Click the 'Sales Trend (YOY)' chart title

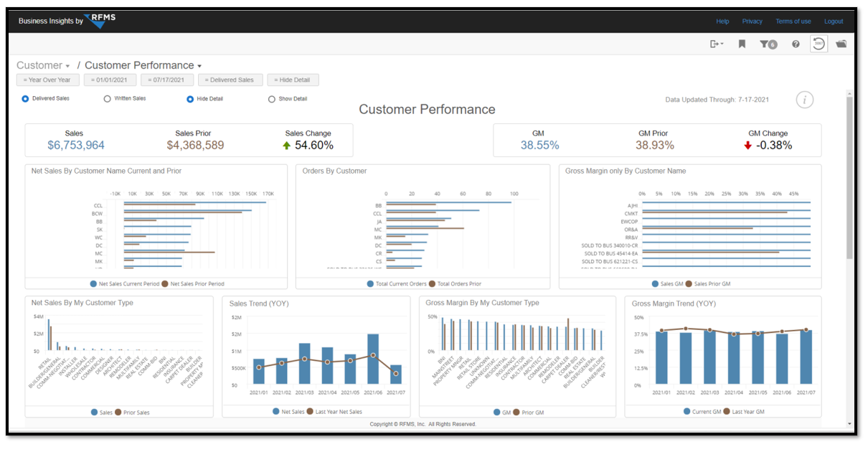[259, 303]
